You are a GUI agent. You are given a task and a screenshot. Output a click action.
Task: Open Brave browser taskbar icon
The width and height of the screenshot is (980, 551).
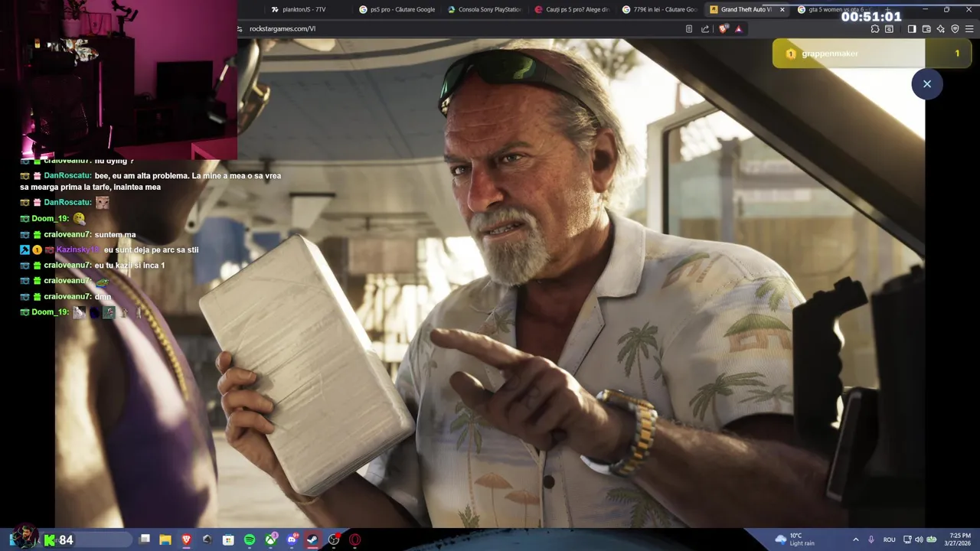pos(186,540)
